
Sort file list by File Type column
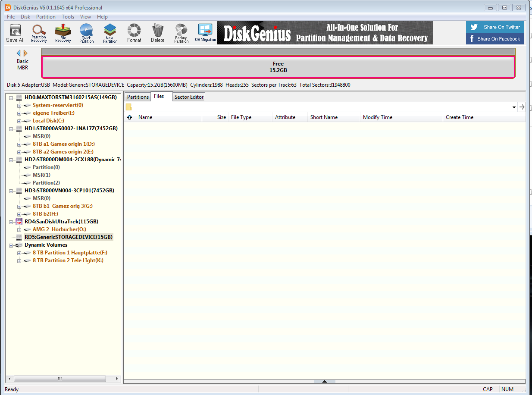click(250, 117)
